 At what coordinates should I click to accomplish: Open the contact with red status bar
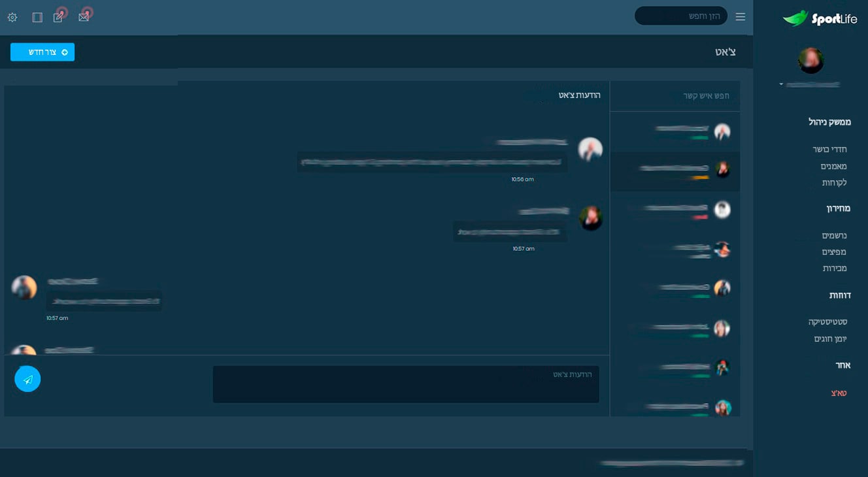(x=675, y=210)
